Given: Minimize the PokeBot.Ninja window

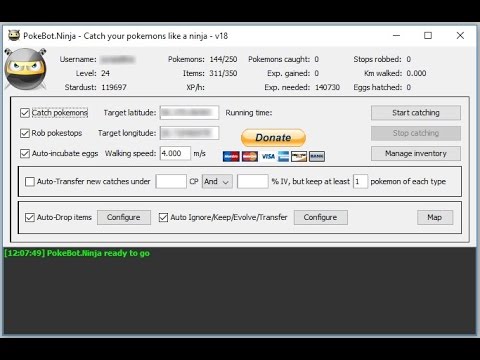Looking at the screenshot, I should [396, 35].
